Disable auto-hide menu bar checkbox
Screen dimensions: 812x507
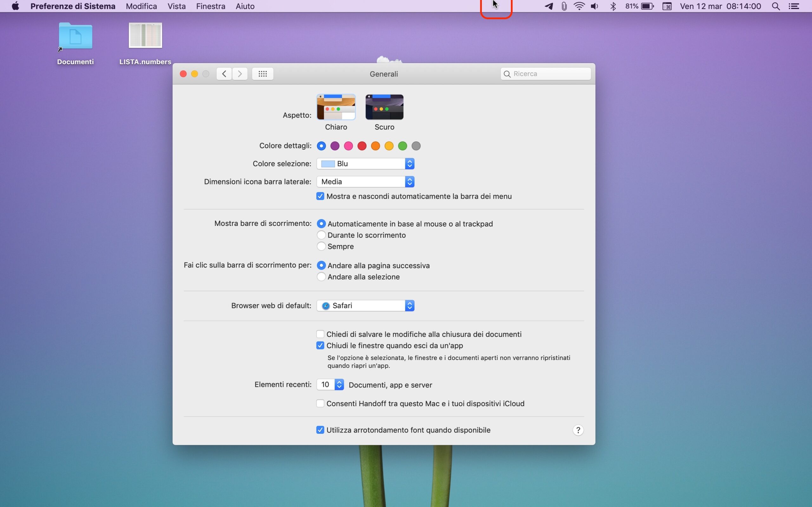point(320,196)
